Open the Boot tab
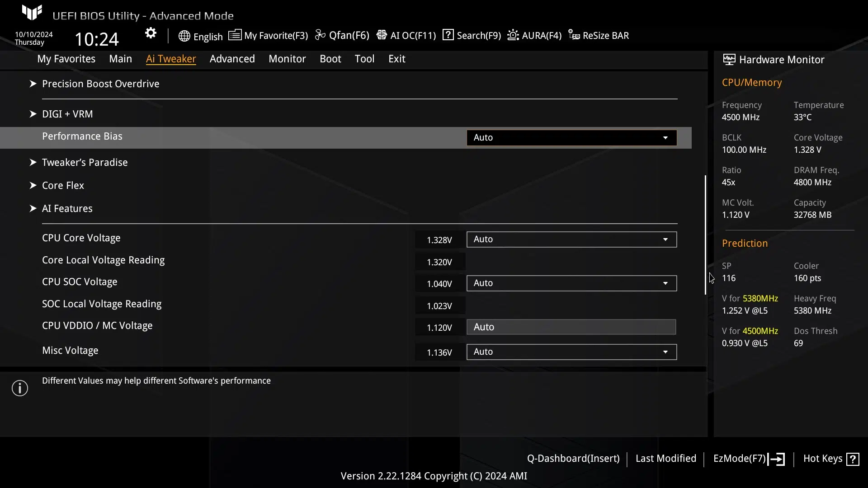Viewport: 868px width, 488px height. (330, 59)
